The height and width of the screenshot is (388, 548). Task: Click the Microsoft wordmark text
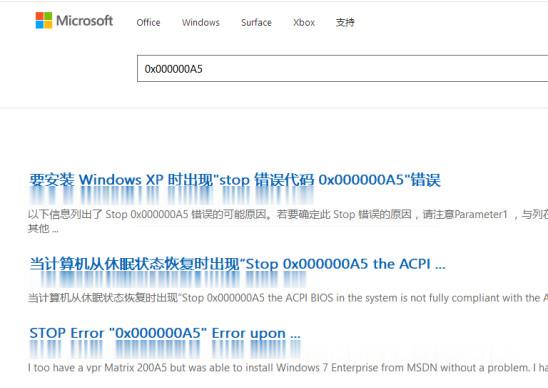pyautogui.click(x=84, y=21)
